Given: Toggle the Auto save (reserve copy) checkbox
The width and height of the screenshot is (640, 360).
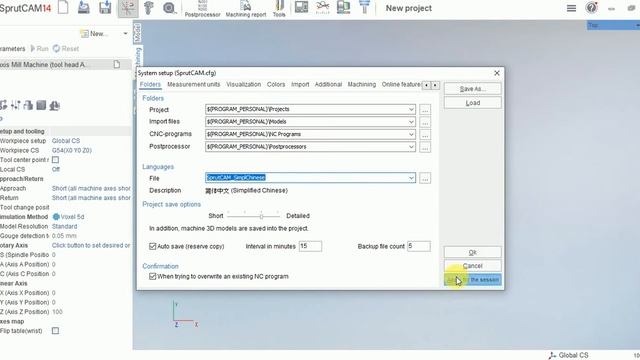Looking at the screenshot, I should 153,246.
